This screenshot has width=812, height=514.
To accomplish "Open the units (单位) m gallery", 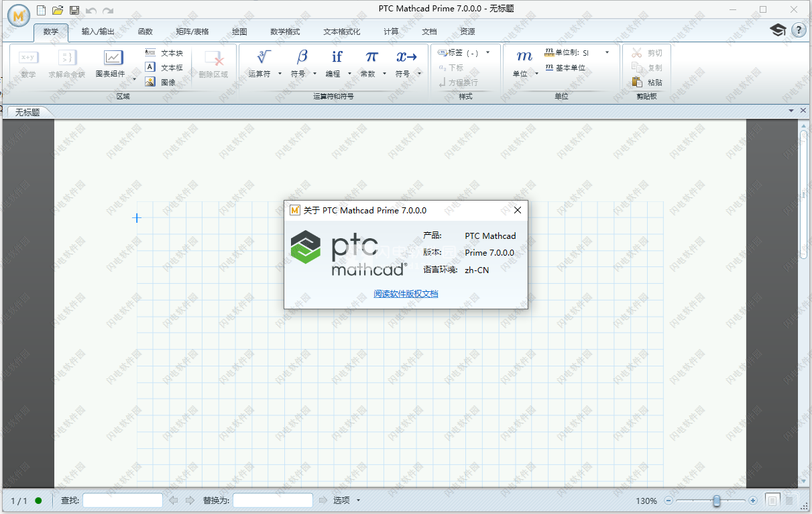I will click(524, 64).
